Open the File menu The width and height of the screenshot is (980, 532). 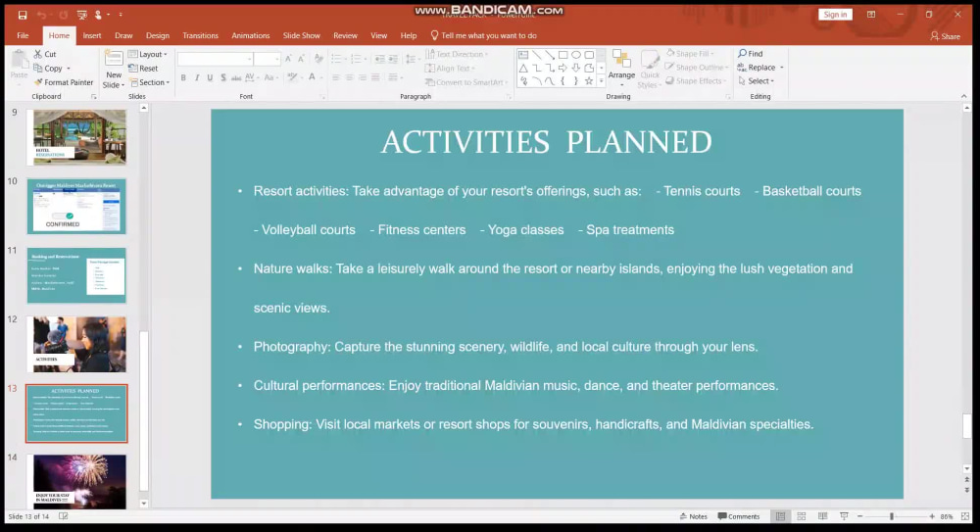pyautogui.click(x=24, y=35)
